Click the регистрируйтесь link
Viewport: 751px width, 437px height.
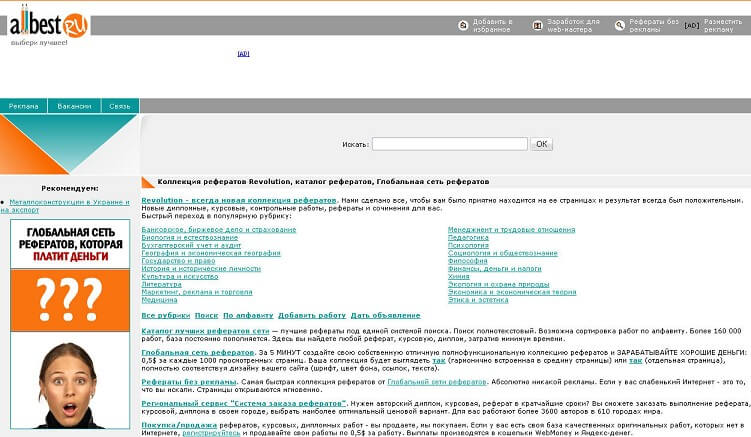tap(211, 433)
